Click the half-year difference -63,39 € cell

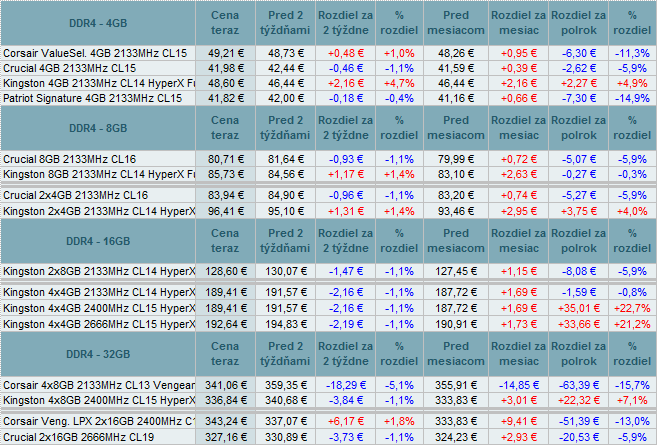(x=579, y=385)
